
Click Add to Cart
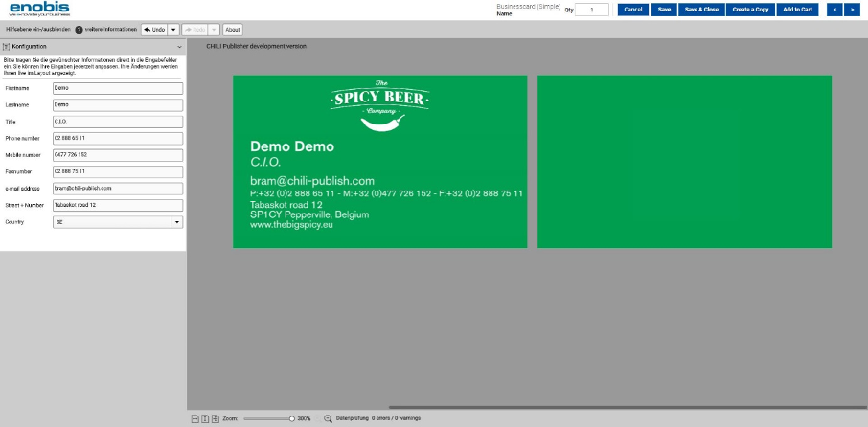(x=798, y=10)
